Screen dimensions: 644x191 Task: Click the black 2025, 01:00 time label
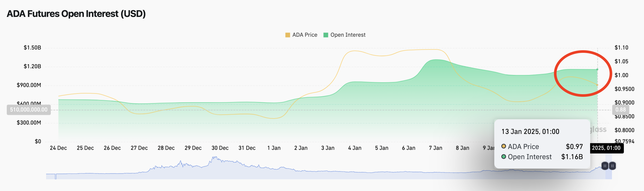point(606,148)
